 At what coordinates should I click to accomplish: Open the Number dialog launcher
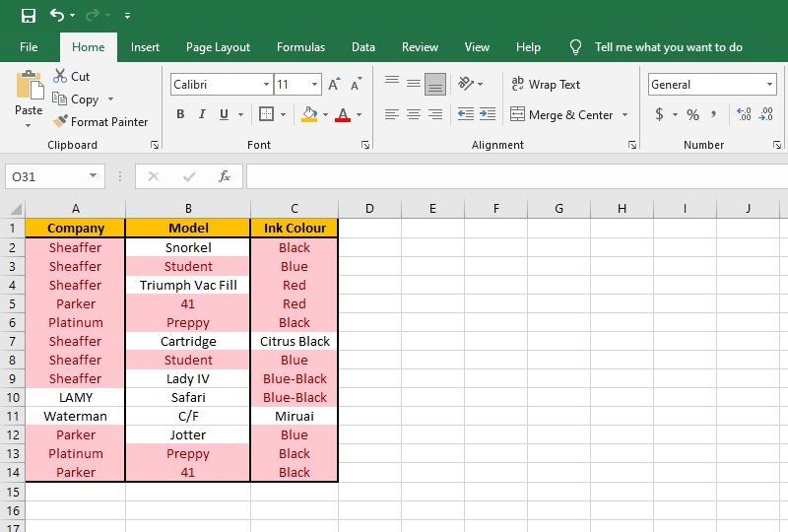[x=777, y=146]
